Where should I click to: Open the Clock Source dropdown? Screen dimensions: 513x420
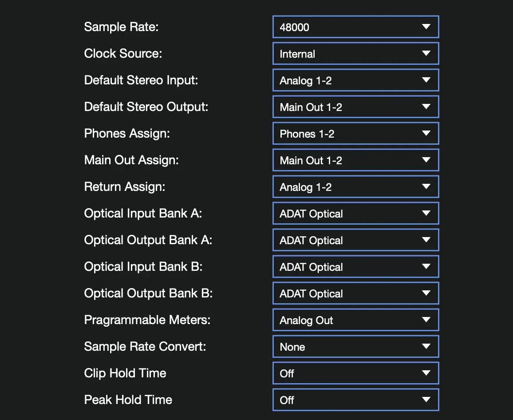tap(355, 54)
